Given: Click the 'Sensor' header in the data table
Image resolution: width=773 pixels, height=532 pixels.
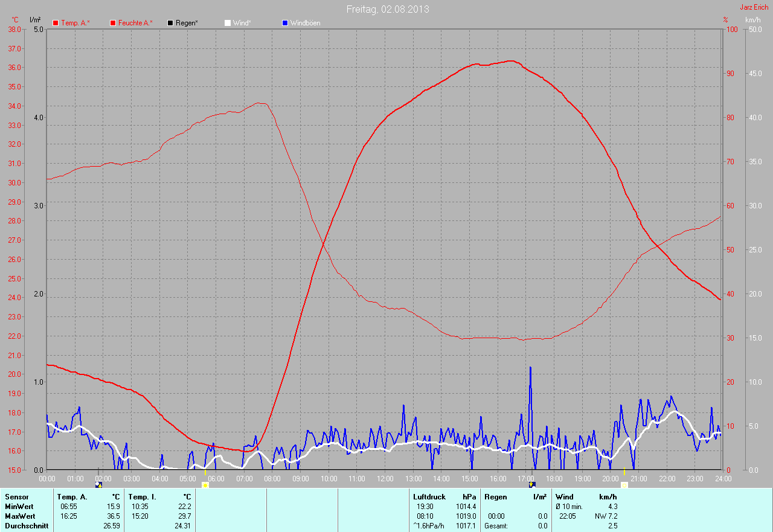Looking at the screenshot, I should pos(16,497).
